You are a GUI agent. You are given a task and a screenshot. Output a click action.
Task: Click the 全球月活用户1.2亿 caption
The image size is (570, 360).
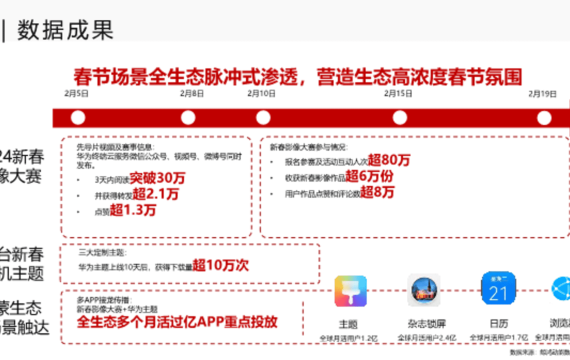pyautogui.click(x=349, y=338)
